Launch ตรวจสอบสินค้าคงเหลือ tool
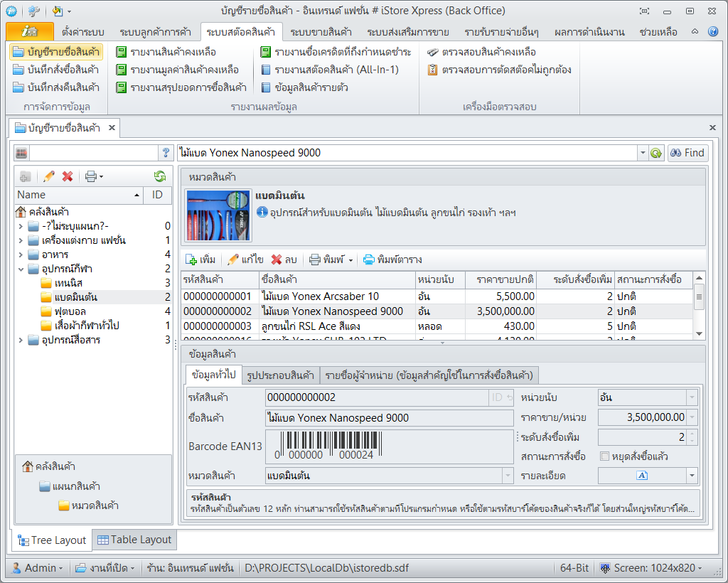 481,52
